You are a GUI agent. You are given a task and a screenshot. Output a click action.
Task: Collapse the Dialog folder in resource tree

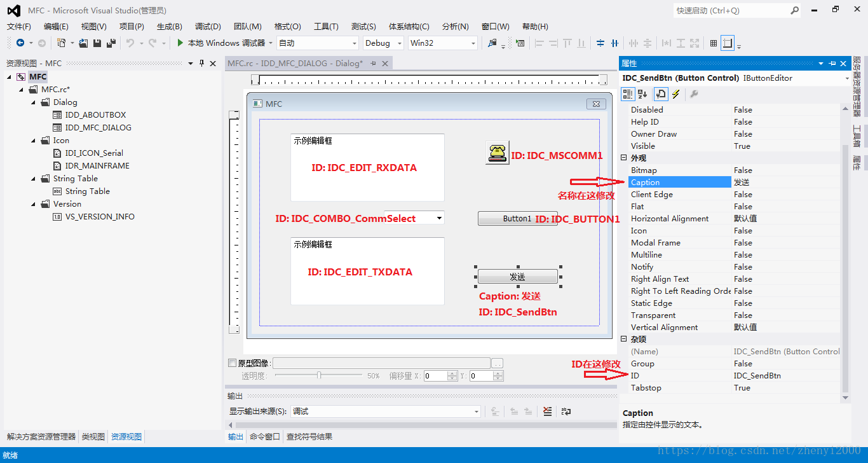pos(34,102)
